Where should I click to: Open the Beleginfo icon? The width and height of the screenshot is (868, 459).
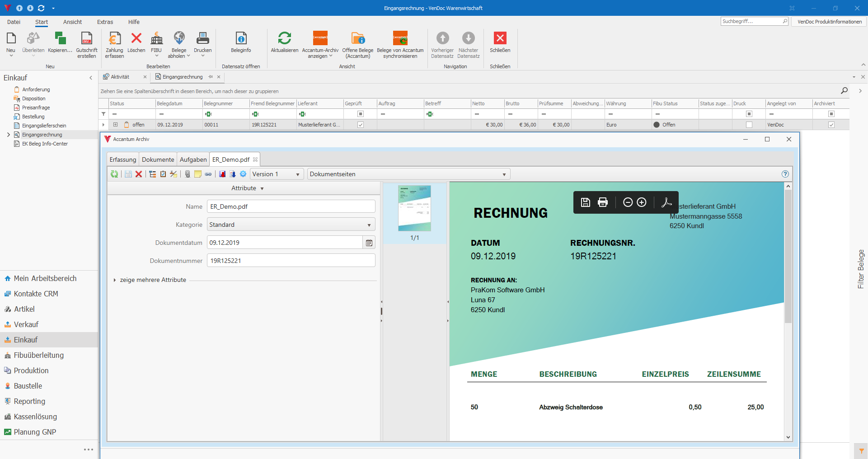(241, 39)
